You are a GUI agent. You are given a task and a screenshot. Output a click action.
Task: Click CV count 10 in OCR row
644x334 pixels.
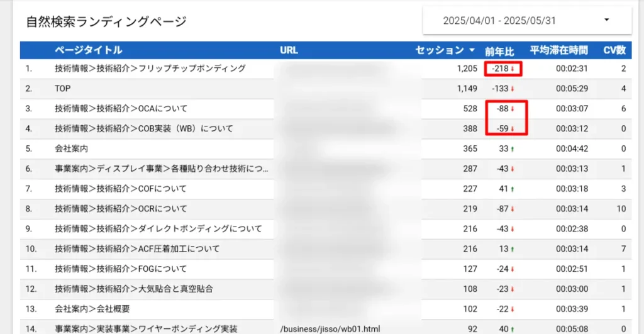click(621, 209)
